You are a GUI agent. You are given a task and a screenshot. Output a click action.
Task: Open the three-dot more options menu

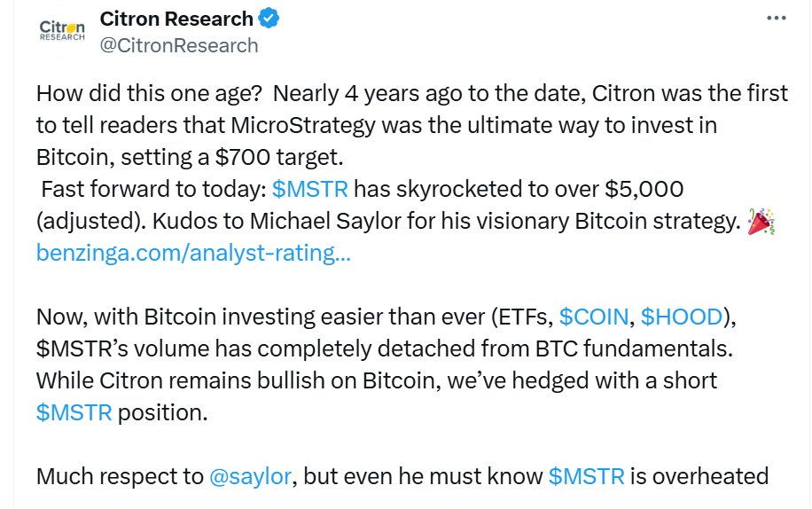point(776,19)
